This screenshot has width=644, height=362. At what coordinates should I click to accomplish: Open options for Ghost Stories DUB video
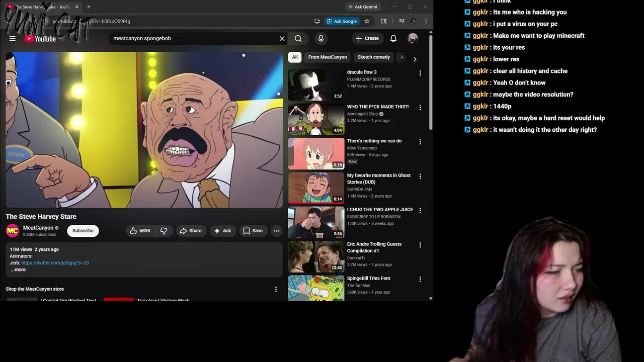pyautogui.click(x=420, y=176)
